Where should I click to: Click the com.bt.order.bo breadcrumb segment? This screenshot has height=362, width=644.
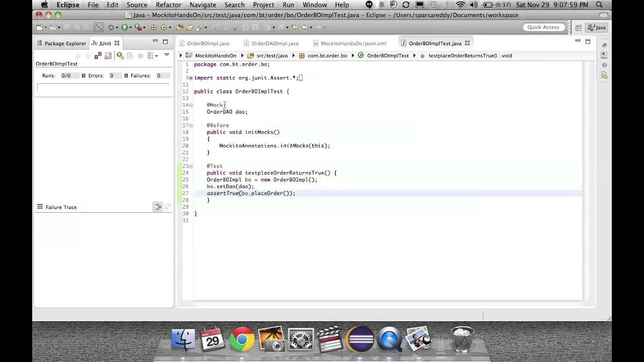click(323, 56)
